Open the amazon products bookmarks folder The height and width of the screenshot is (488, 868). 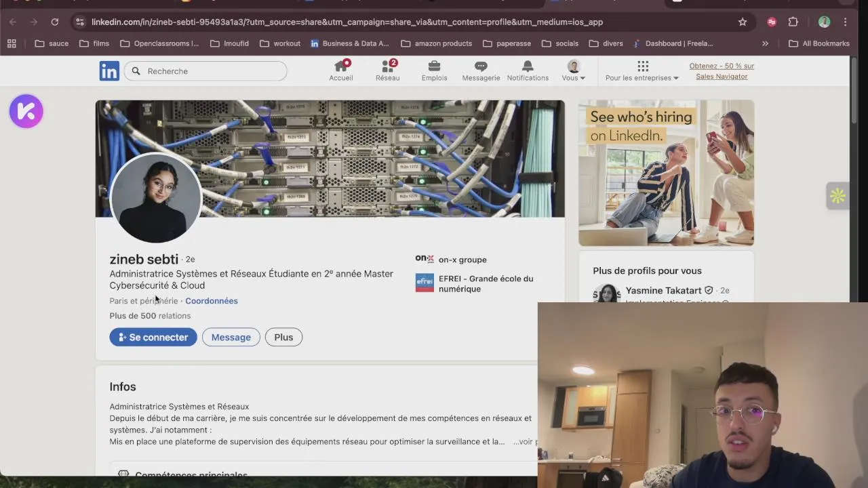pos(437,43)
